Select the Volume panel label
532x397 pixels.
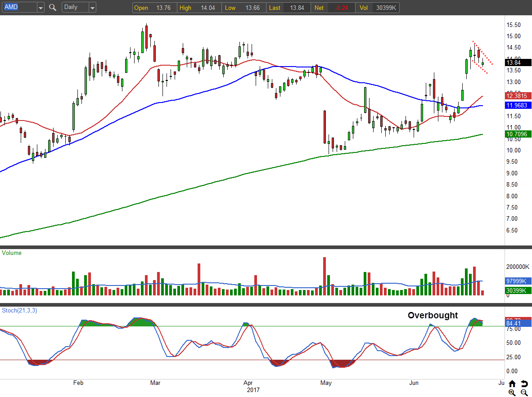coord(12,253)
